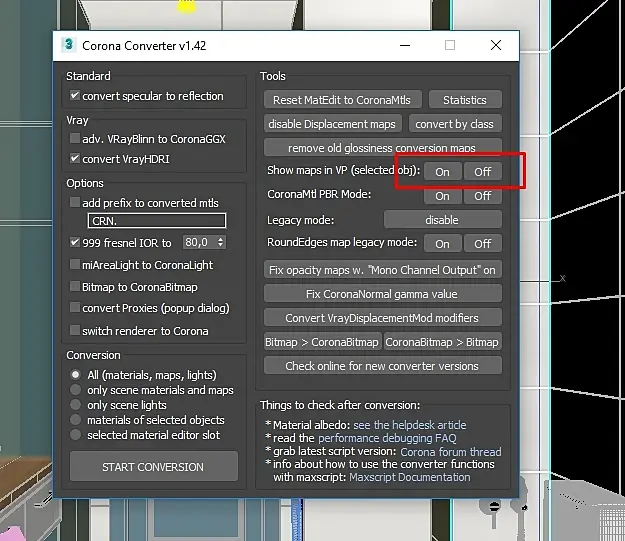Click Legacy mode disable button
This screenshot has height=541, width=625.
[442, 220]
